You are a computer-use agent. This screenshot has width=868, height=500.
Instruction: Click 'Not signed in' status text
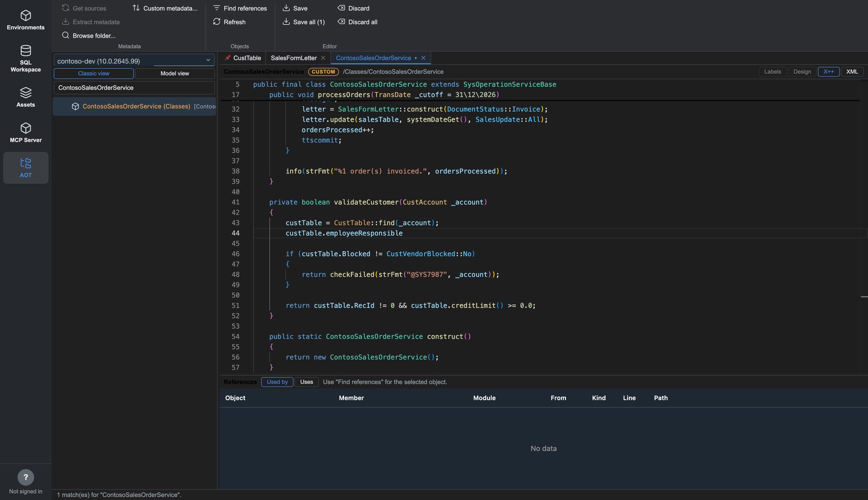[x=26, y=491]
